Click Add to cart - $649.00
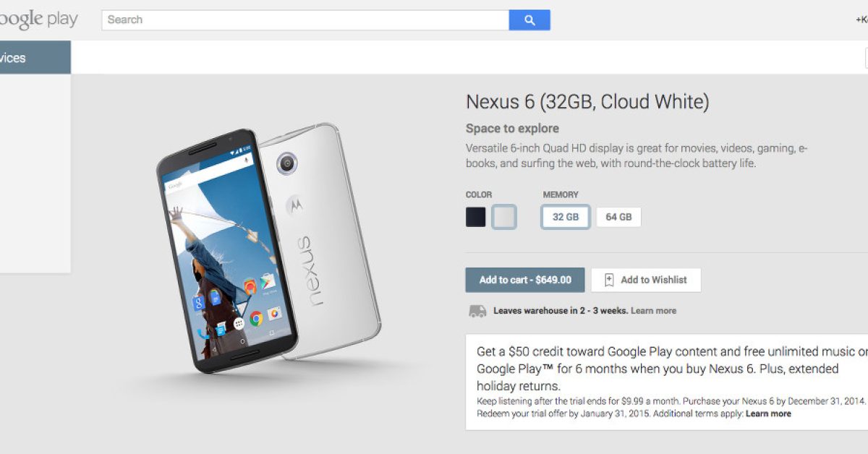Image resolution: width=868 pixels, height=454 pixels. tap(525, 280)
